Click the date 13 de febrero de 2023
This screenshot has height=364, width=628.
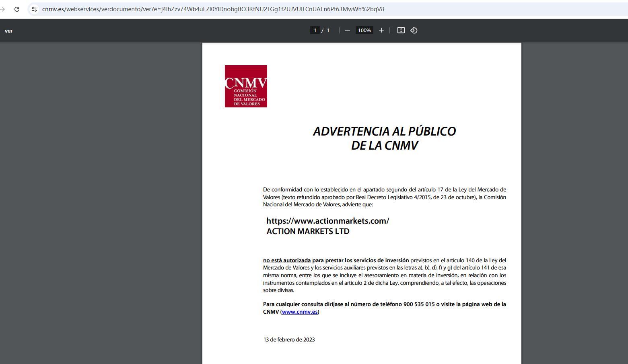[x=289, y=339]
